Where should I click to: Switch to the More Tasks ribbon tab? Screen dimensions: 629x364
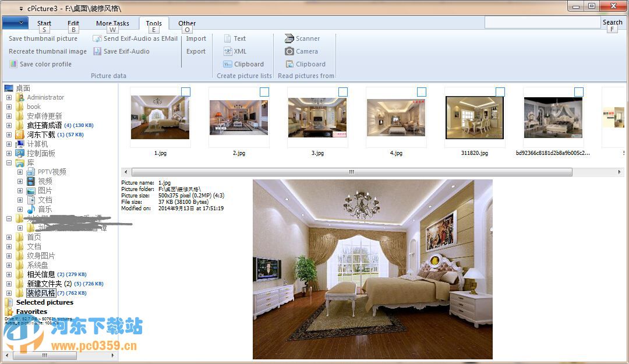point(113,23)
